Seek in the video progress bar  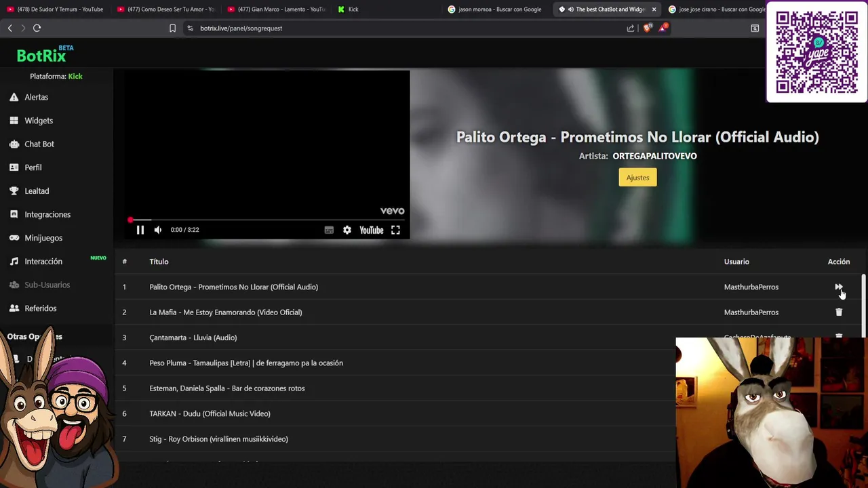[x=267, y=220]
